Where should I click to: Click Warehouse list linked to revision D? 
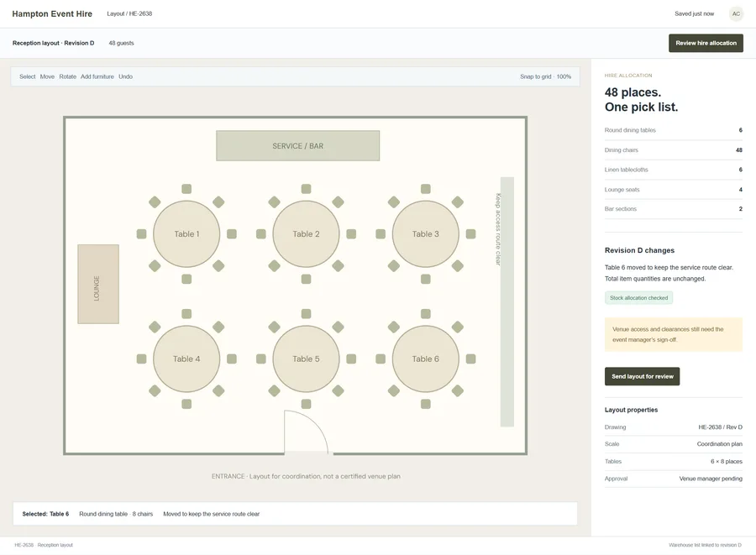[705, 545]
